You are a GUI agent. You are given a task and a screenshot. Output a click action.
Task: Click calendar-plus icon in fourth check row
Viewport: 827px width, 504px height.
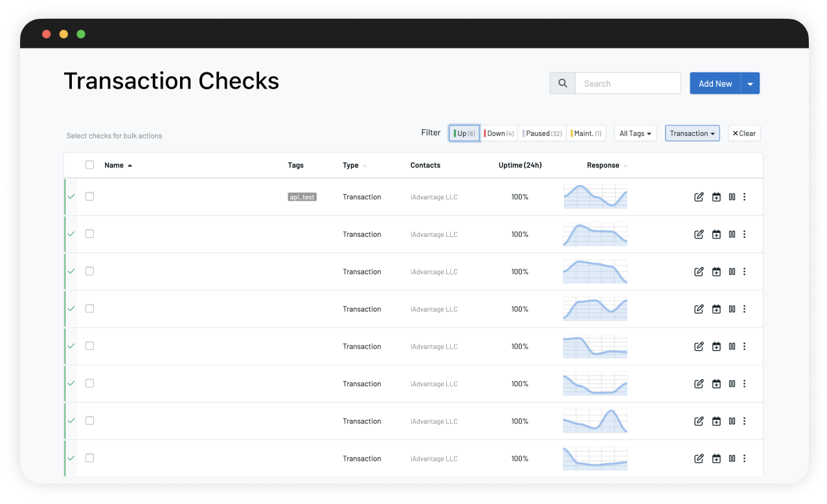pos(716,309)
